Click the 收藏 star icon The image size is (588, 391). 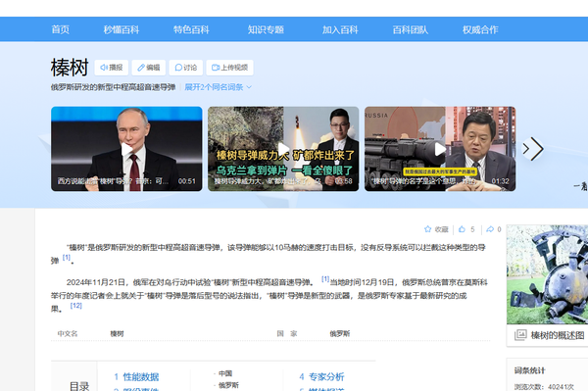coord(427,229)
